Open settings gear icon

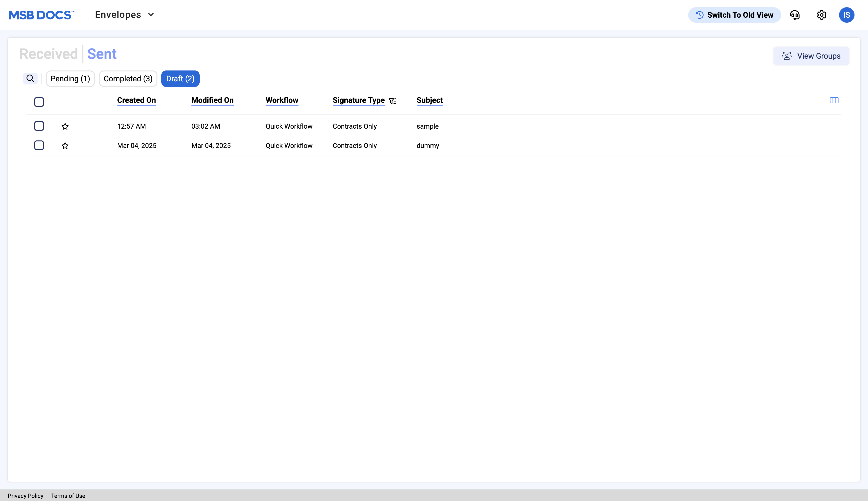tap(822, 15)
